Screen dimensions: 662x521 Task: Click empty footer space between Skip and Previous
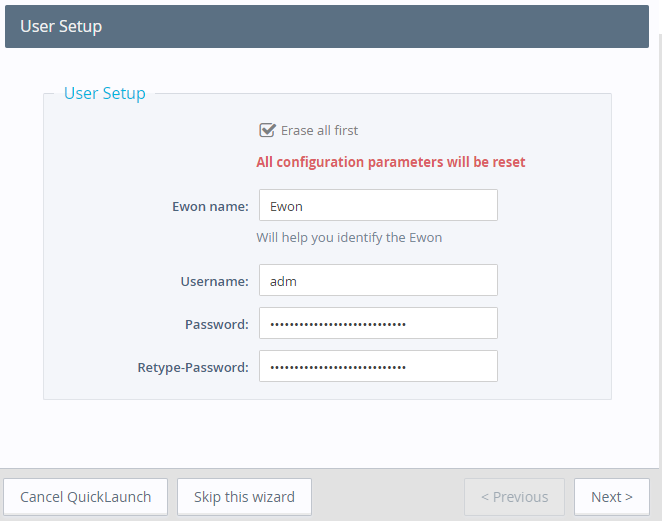click(x=388, y=496)
